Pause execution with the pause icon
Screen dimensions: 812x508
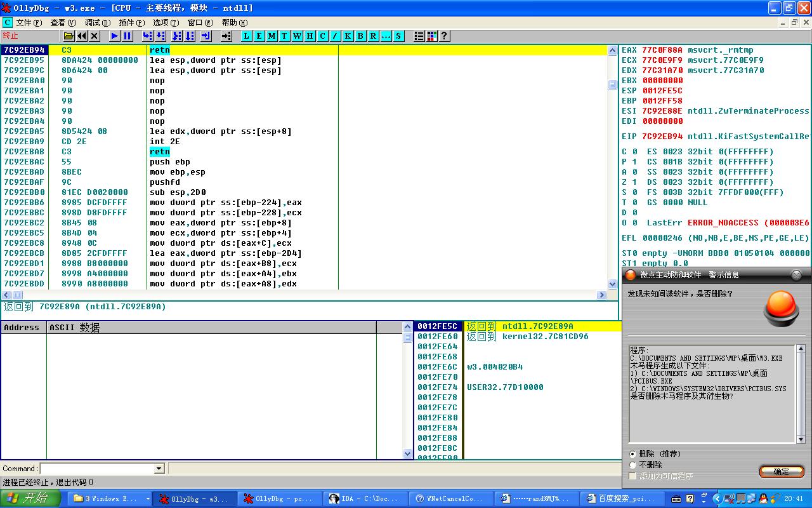pyautogui.click(x=127, y=36)
